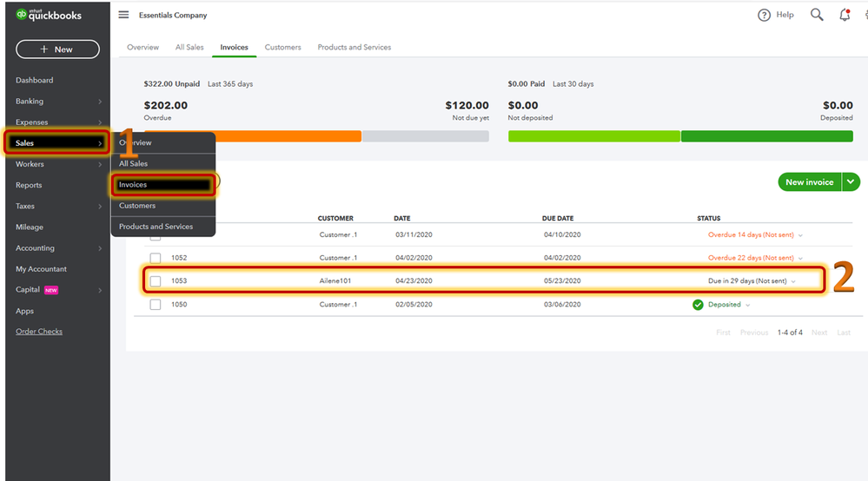The image size is (868, 481).
Task: Switch to the Customers tab
Action: [x=283, y=48]
